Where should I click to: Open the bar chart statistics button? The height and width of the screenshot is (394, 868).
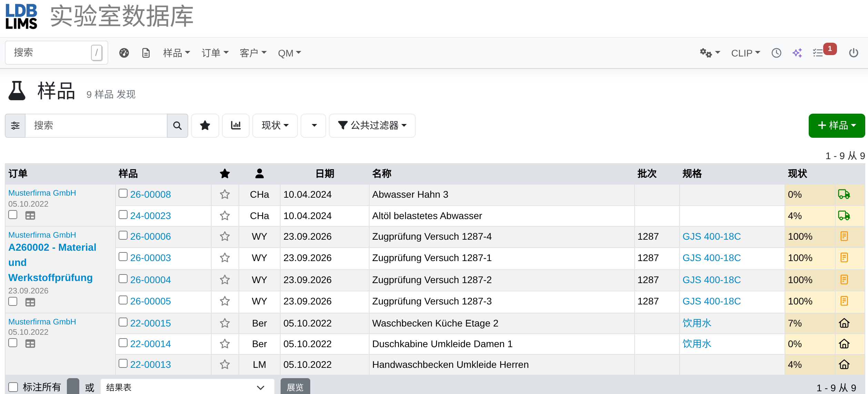coord(236,126)
